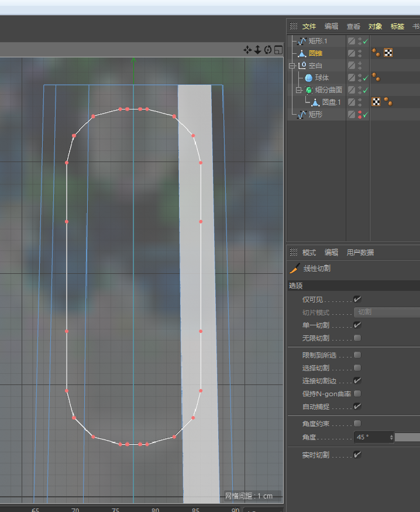Open the 模式 menu in attributes panel

point(309,253)
